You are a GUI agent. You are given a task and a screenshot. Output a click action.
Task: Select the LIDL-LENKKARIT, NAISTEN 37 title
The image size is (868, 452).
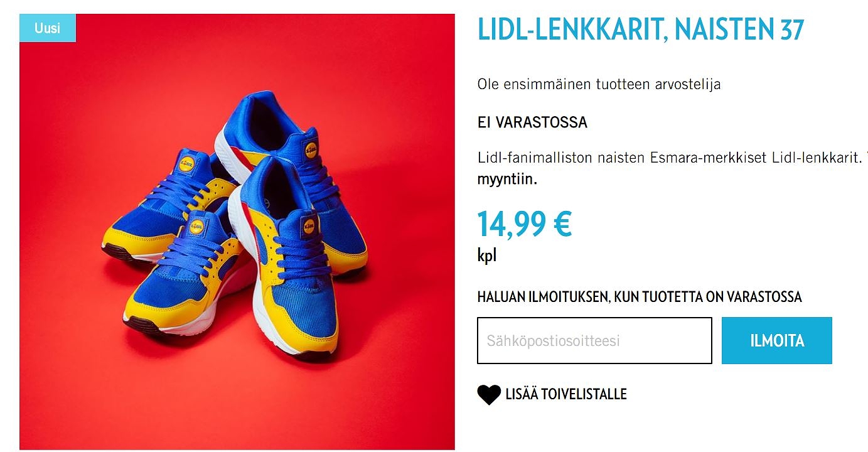(x=640, y=29)
